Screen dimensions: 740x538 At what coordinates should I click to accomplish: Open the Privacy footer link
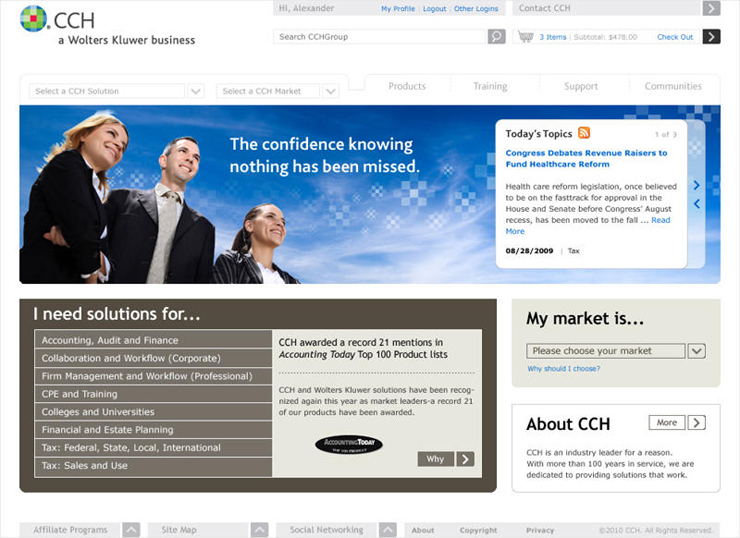[540, 530]
